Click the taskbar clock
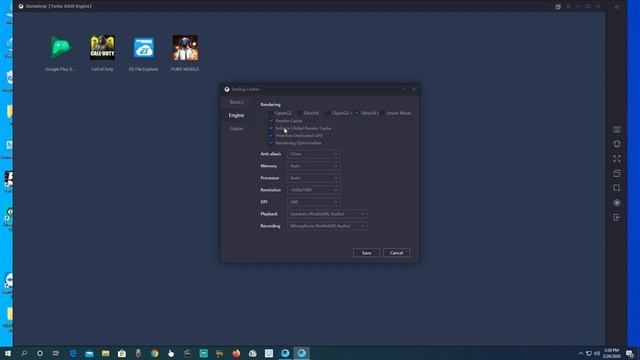The image size is (640, 360). (x=611, y=353)
